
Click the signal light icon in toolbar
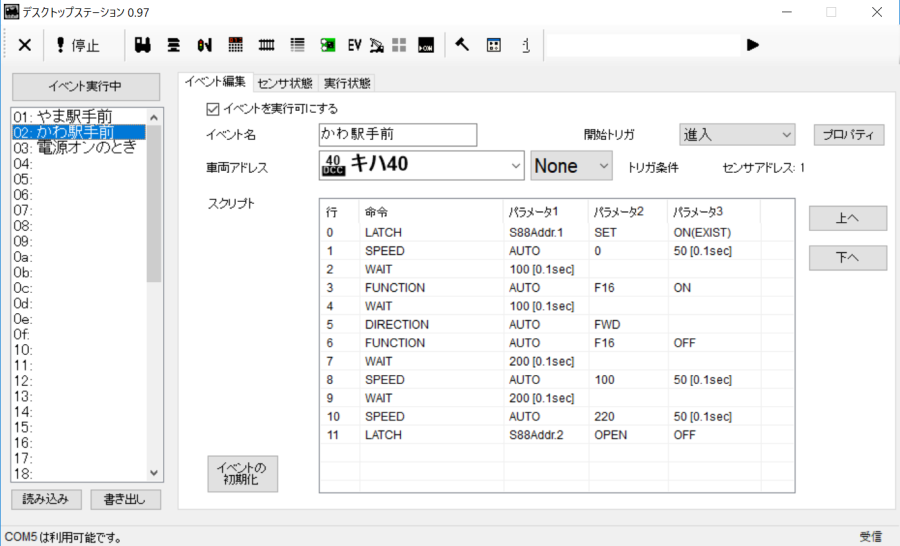pyautogui.click(x=205, y=45)
